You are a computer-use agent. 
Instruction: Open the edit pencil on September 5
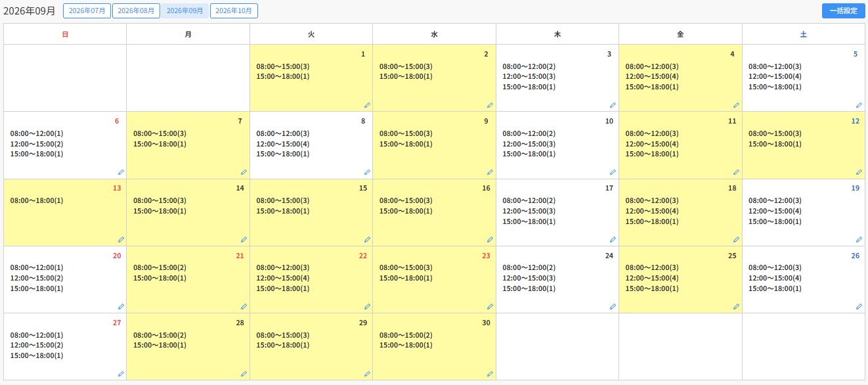pos(859,105)
